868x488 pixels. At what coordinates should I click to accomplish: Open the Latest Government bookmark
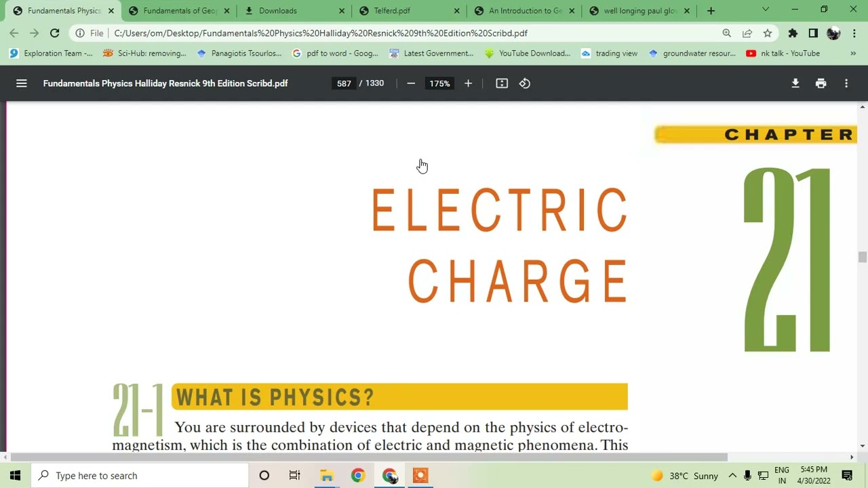431,53
